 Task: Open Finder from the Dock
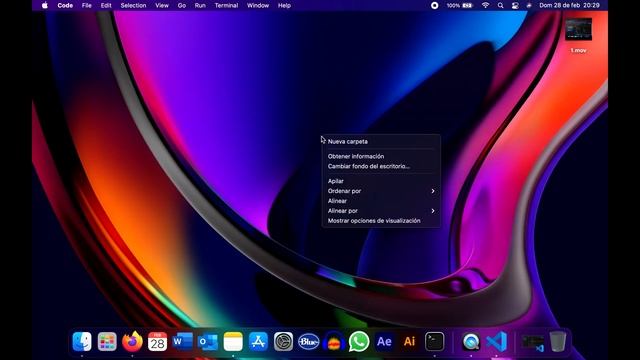coord(82,341)
